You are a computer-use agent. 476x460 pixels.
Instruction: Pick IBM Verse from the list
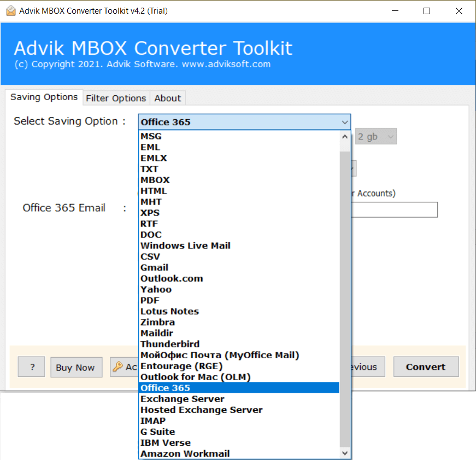pos(239,442)
